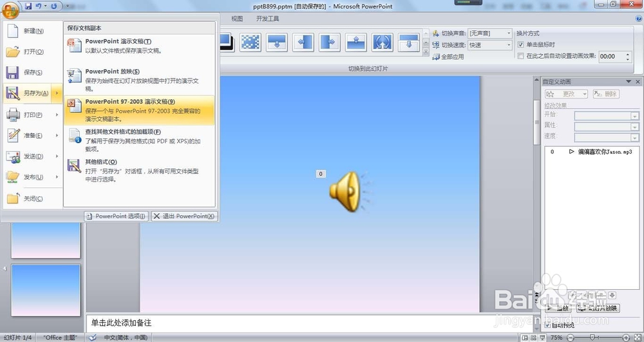The image size is (644, 342).
Task: Close the 自定义动画 pane
Action: pos(638,82)
